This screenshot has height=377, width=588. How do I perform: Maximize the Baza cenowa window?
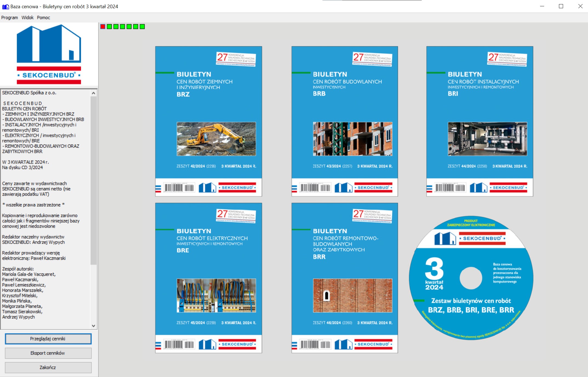point(561,6)
